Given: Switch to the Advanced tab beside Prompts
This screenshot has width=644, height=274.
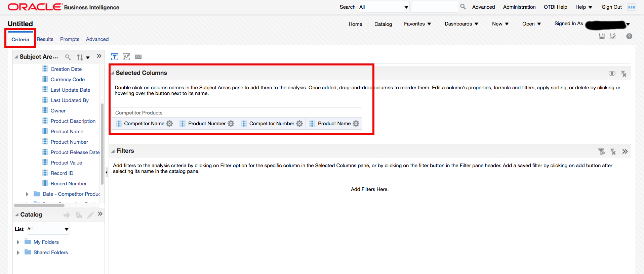Looking at the screenshot, I should (97, 39).
